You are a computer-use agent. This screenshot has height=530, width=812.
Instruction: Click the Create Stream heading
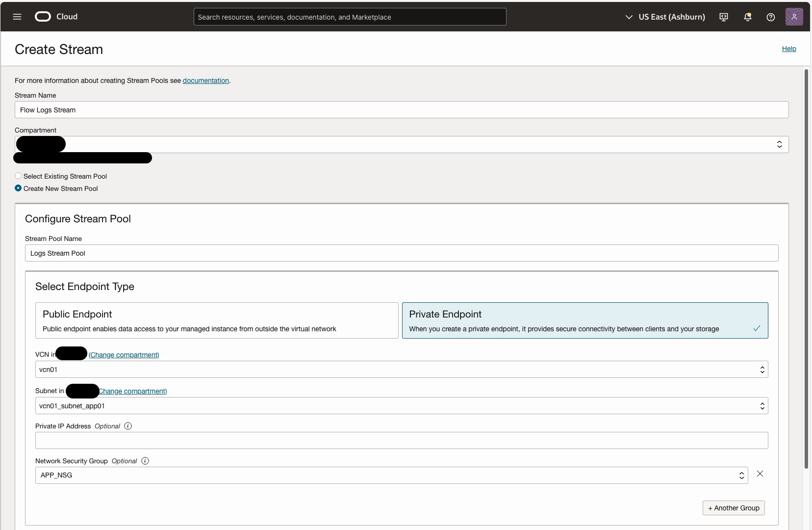pos(59,49)
